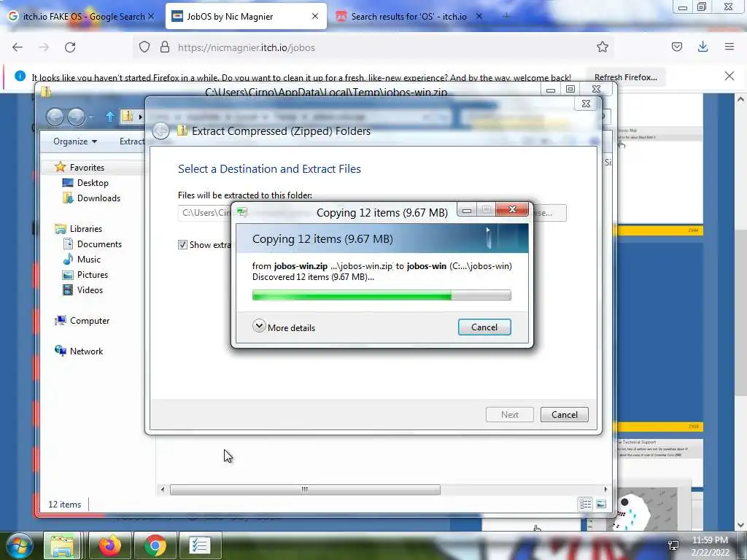Click Explorer horizontal scrollbar thumb
Screen dimensions: 747x560
click(305, 489)
